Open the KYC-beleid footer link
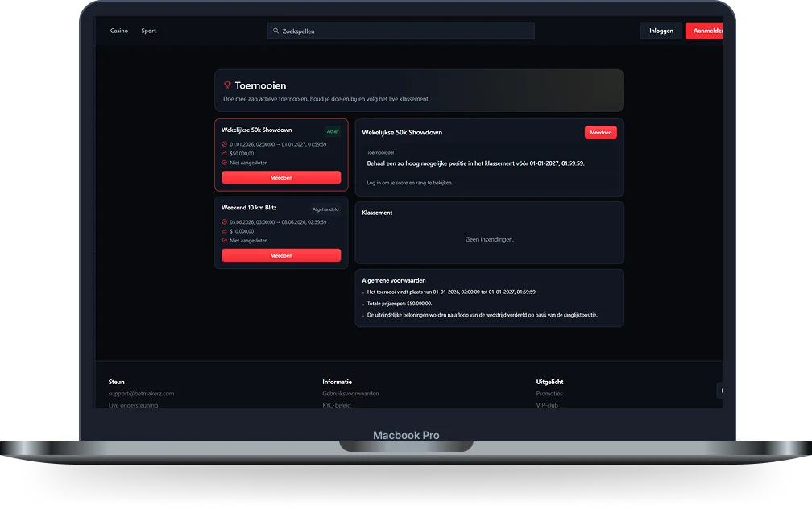 (x=337, y=405)
